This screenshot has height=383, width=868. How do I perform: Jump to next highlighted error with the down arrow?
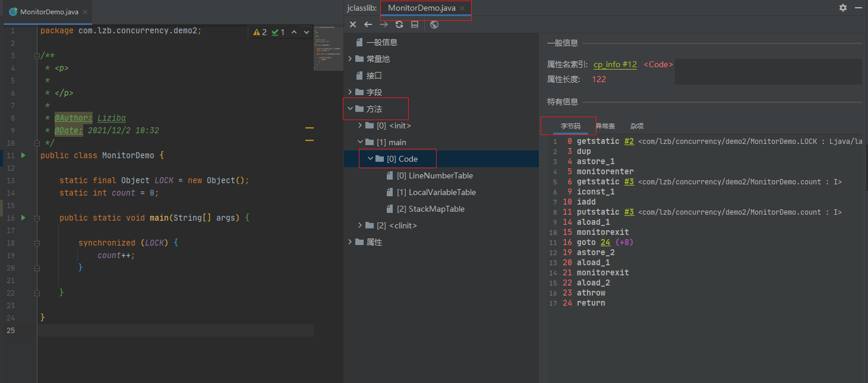[307, 32]
